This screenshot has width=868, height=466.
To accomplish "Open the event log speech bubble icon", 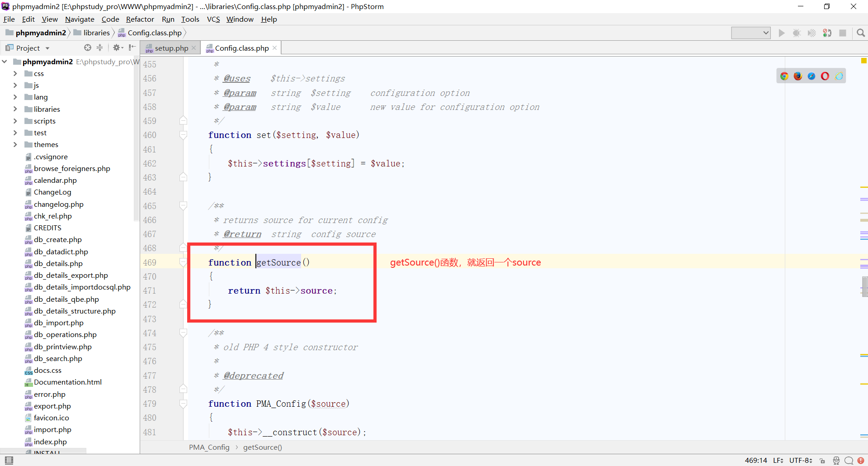I will tap(849, 461).
